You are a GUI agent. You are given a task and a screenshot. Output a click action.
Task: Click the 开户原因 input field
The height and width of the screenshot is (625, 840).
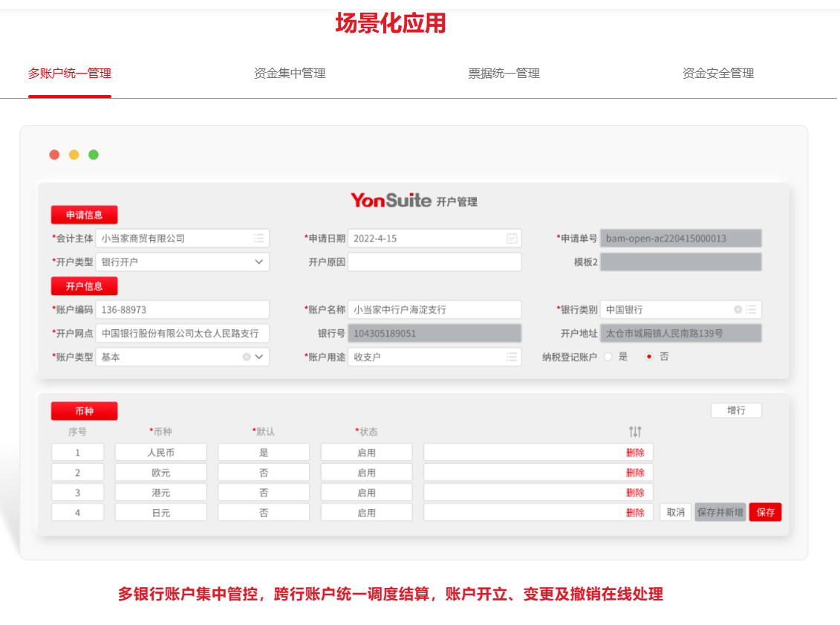(x=434, y=262)
